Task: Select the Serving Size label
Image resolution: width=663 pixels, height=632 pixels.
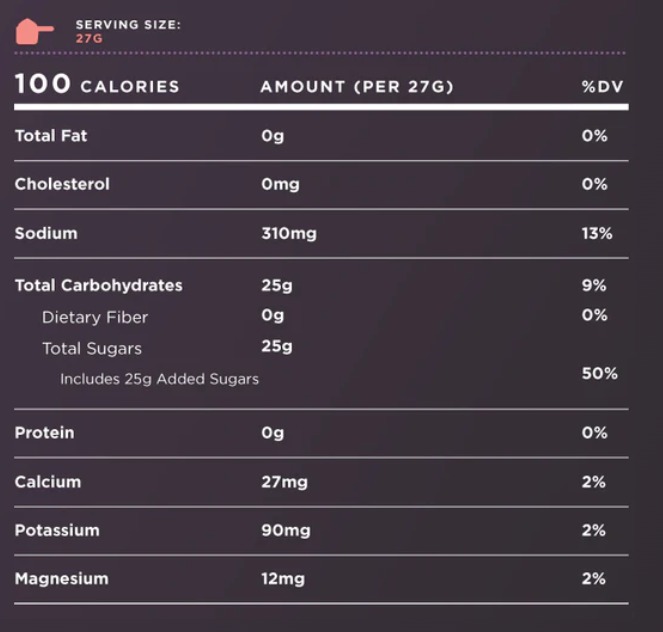Action: point(128,25)
